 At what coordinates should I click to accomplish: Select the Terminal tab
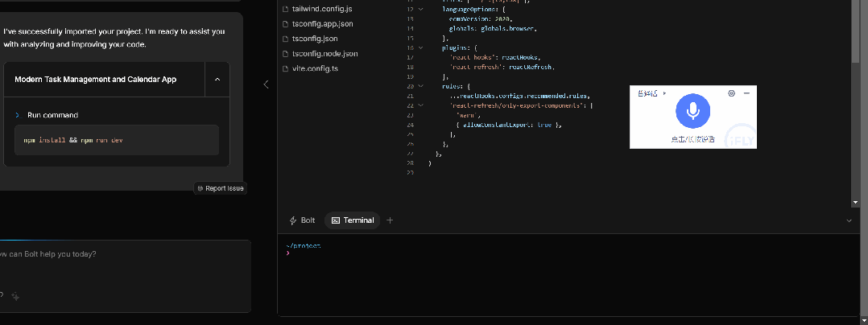tap(353, 220)
